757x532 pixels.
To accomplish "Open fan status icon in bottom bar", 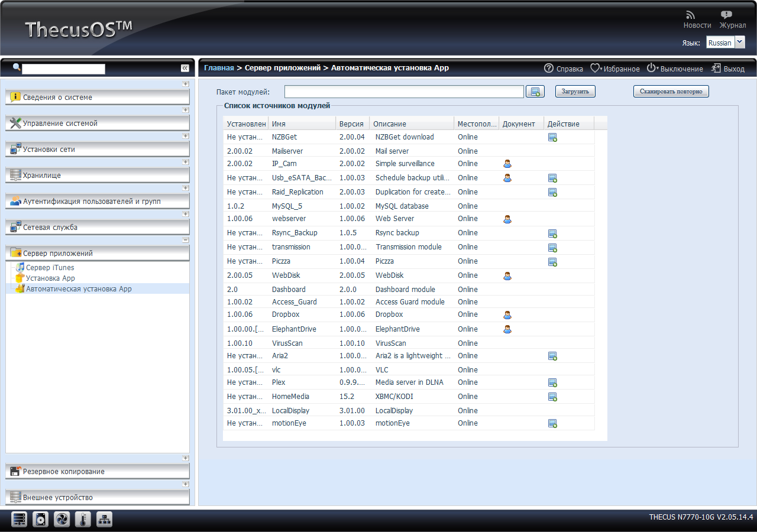I will coord(62,520).
